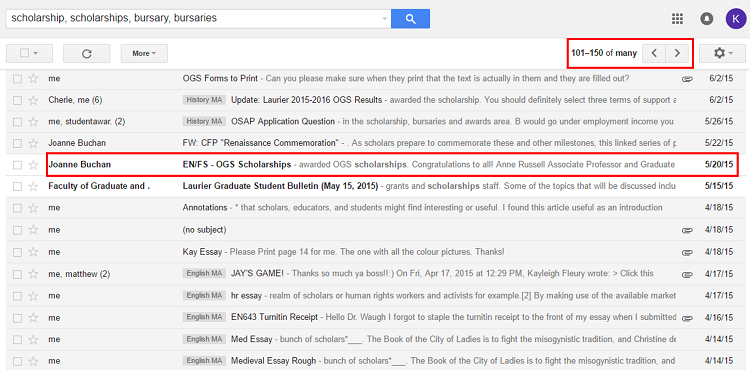Check the Annotations email checkbox

[17, 207]
